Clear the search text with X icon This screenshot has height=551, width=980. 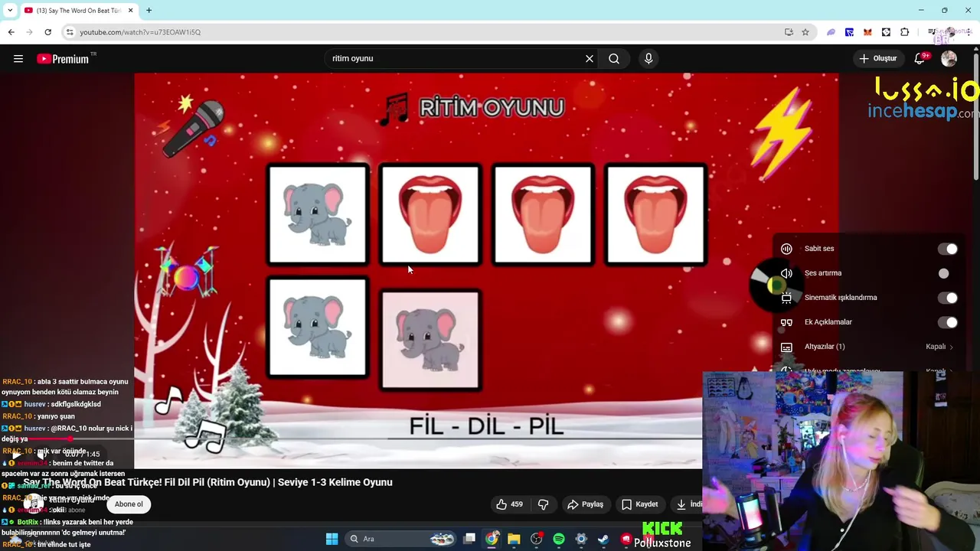pyautogui.click(x=590, y=59)
